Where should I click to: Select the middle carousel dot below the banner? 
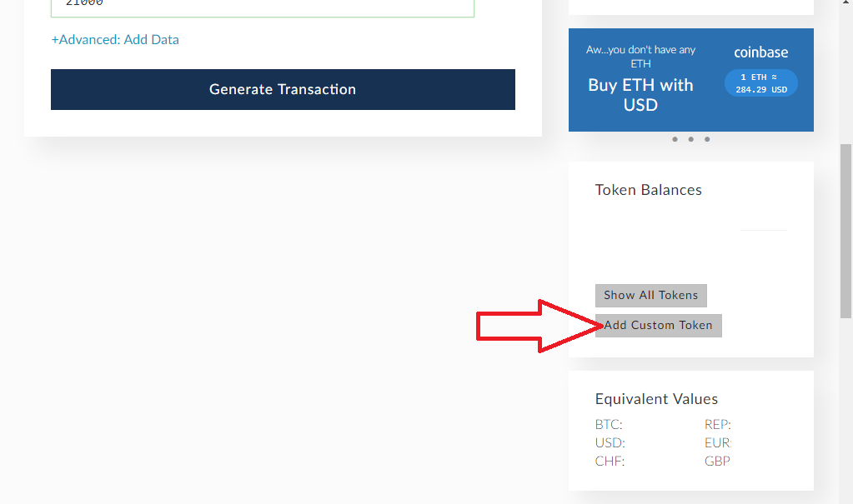[x=691, y=139]
